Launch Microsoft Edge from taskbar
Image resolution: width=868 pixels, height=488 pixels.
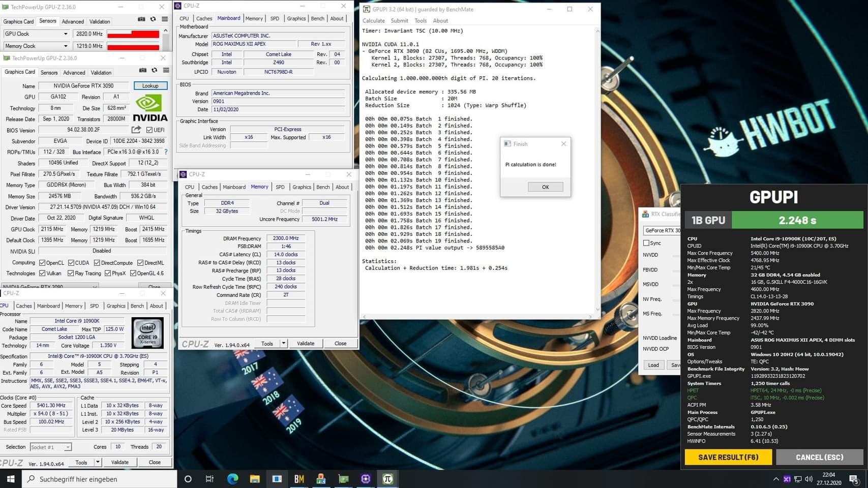232,479
